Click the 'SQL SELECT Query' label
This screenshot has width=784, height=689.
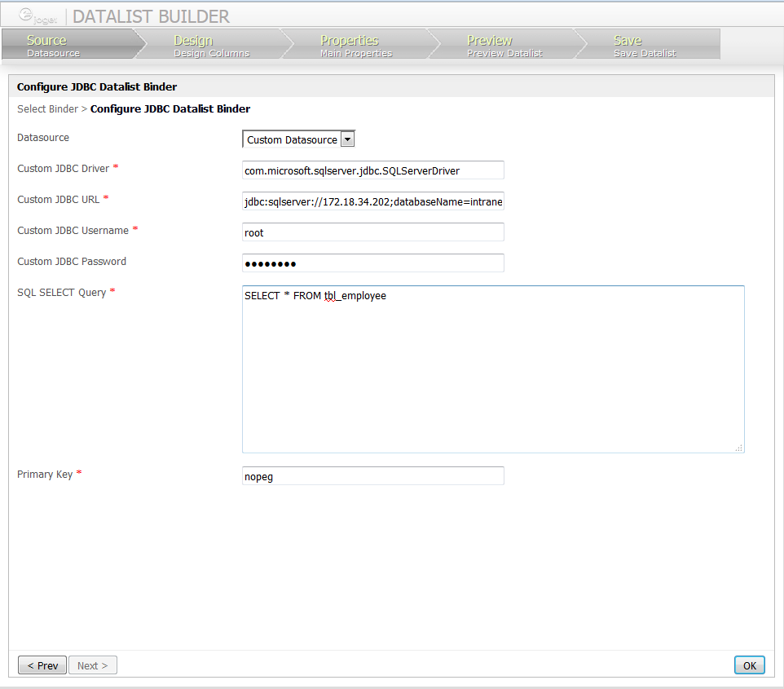pos(61,293)
